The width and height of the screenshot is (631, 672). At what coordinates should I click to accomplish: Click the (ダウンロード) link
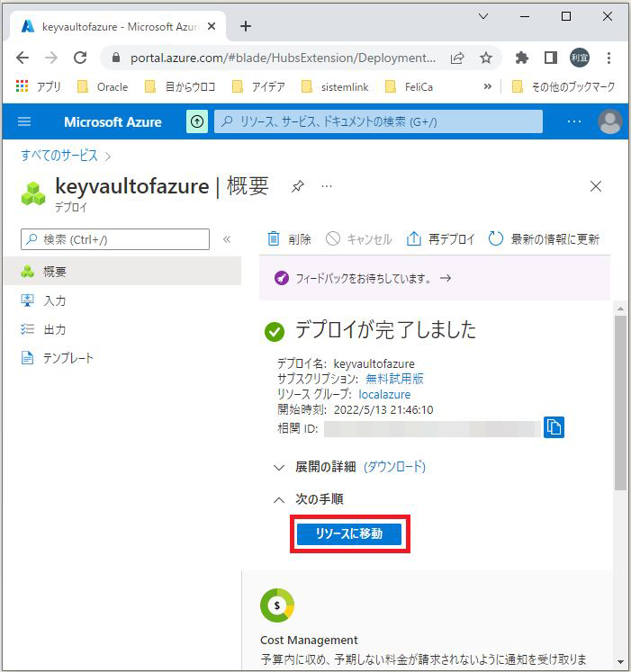tap(394, 467)
